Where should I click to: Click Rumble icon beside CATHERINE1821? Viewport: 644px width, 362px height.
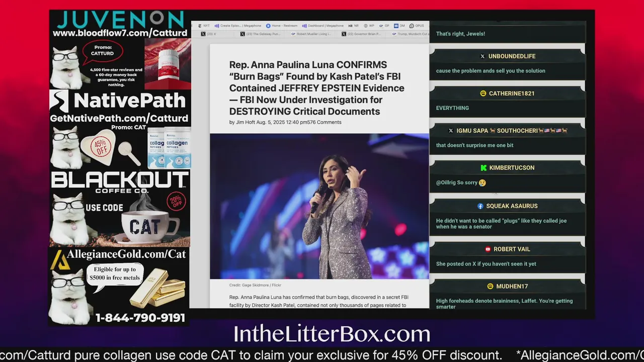[x=483, y=94]
